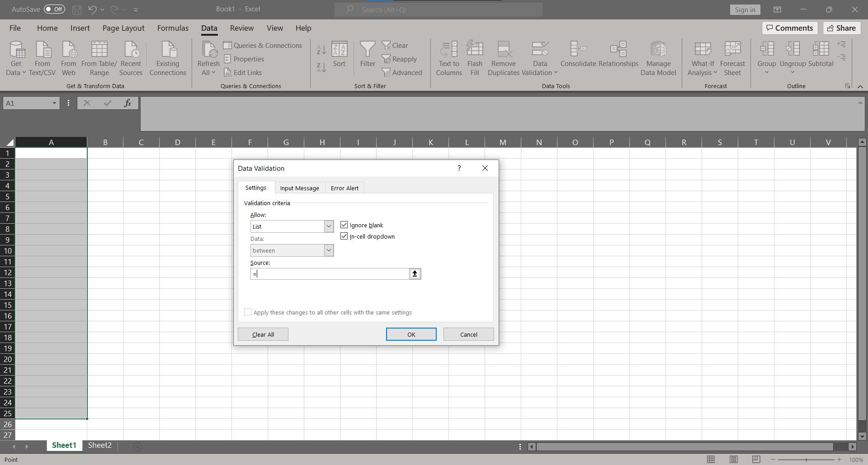Viewport: 868px width, 465px height.
Task: Open Outline dialog launcher
Action: [x=848, y=86]
